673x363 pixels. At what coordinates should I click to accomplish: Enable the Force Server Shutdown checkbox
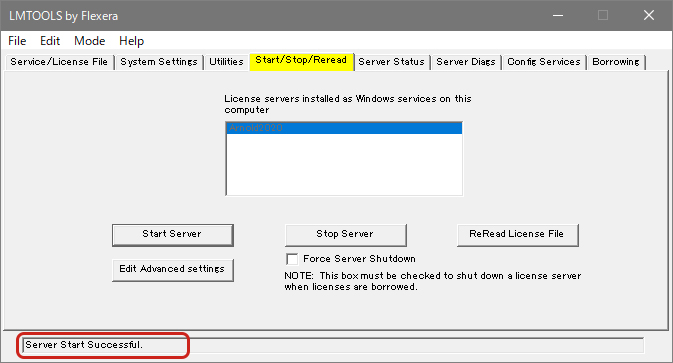click(292, 259)
